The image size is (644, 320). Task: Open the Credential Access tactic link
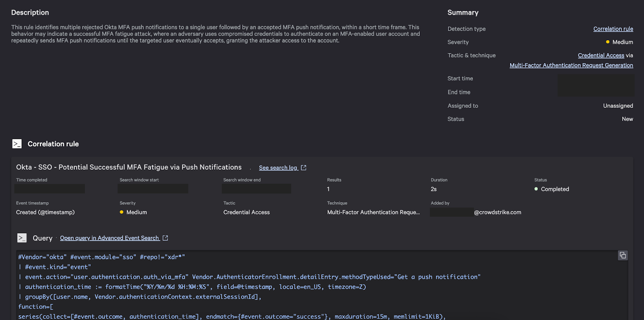click(x=601, y=55)
